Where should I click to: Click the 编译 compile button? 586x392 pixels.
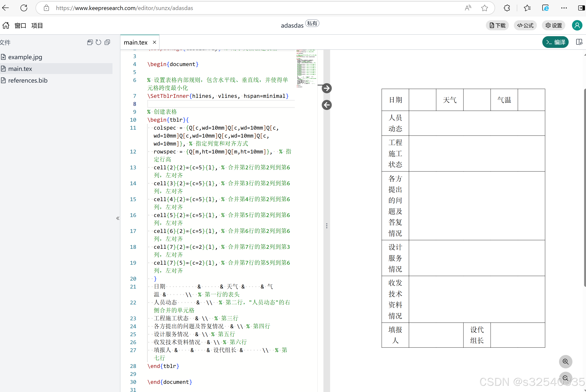point(555,42)
